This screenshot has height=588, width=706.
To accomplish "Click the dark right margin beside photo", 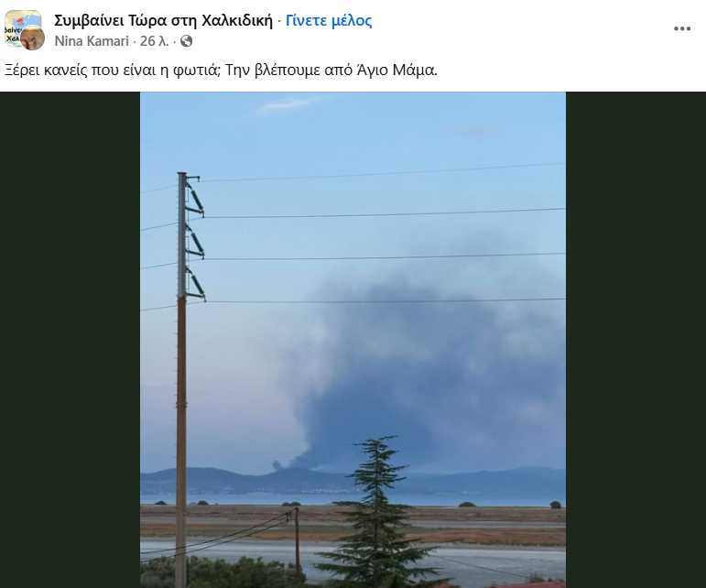I will [635, 340].
